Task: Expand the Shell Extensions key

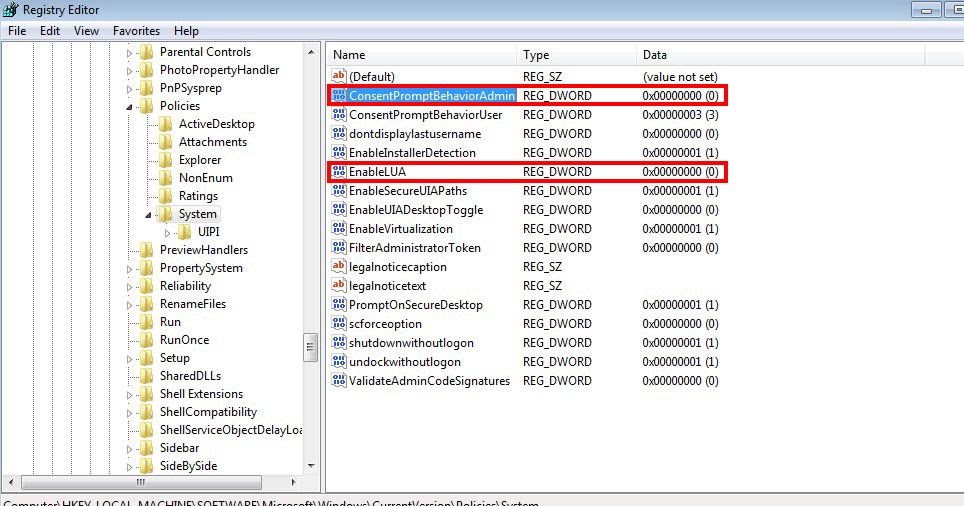Action: coord(130,395)
